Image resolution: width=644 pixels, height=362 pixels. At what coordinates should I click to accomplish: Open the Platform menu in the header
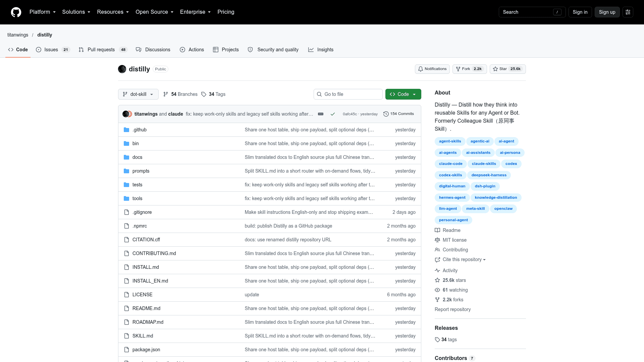point(43,12)
